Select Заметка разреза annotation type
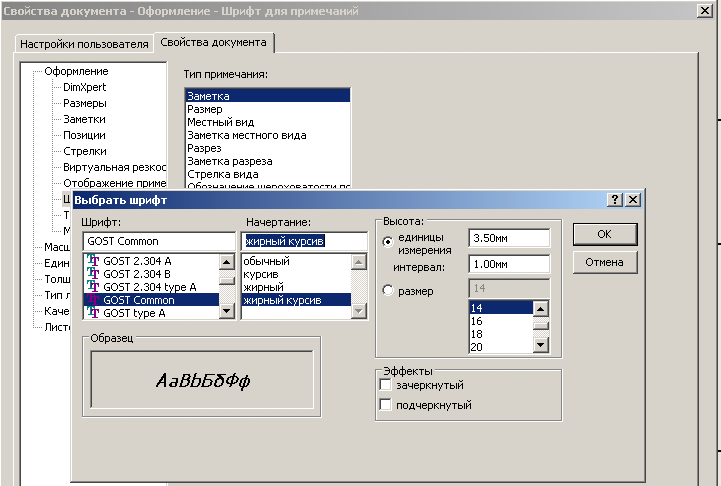721x486 pixels. tap(268, 161)
